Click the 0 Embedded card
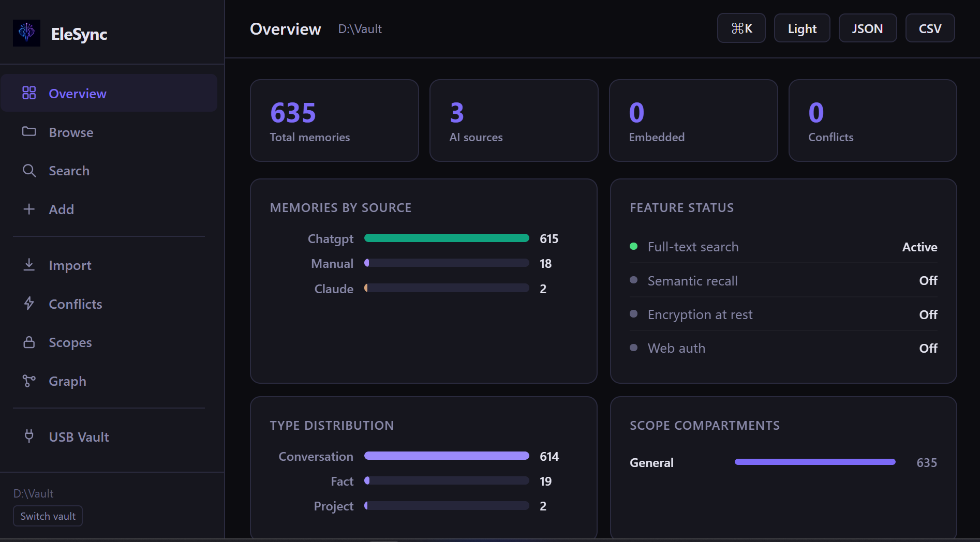Screen dimensions: 980x542 693,121
